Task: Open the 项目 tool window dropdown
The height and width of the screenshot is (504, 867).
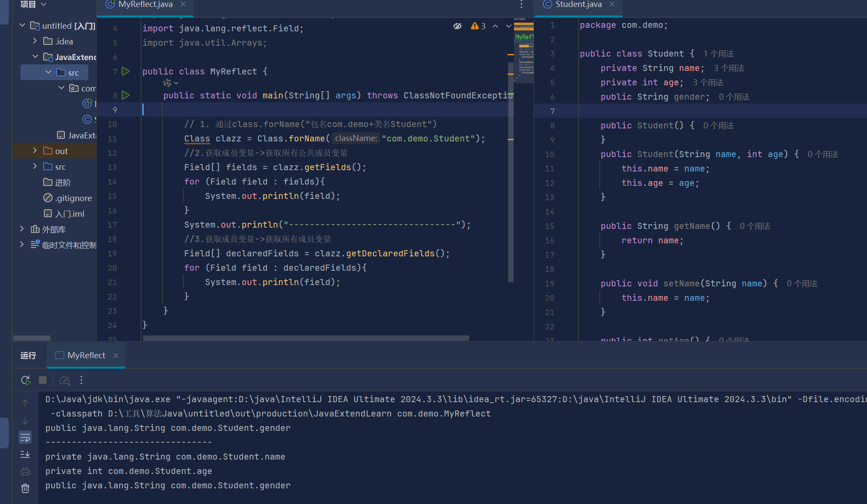Action: [x=33, y=4]
